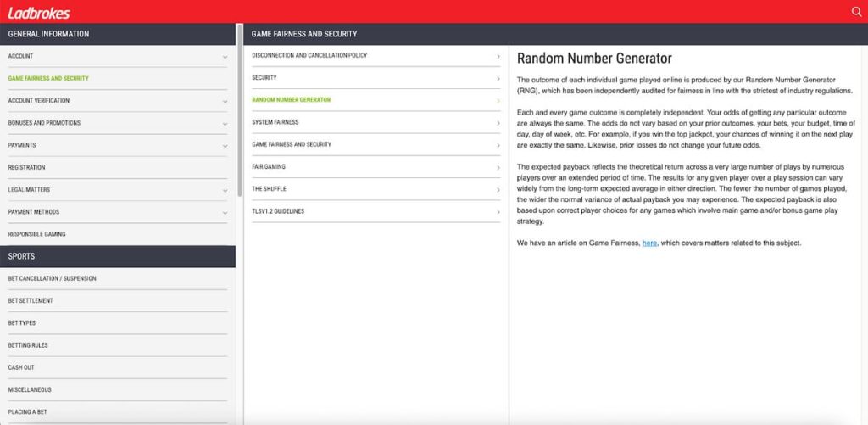Click the arrow next to The Shuffle
The image size is (868, 425).
point(498,189)
